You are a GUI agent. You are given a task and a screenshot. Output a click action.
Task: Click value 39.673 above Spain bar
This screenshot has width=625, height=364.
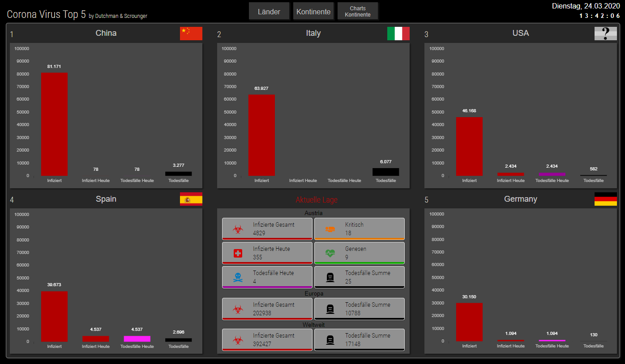point(54,285)
